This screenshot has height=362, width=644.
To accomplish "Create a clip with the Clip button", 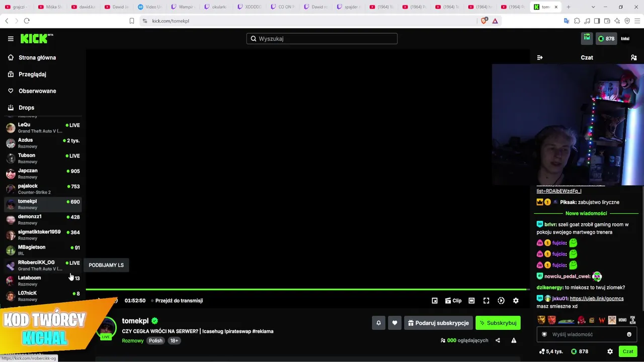I will pos(453,301).
